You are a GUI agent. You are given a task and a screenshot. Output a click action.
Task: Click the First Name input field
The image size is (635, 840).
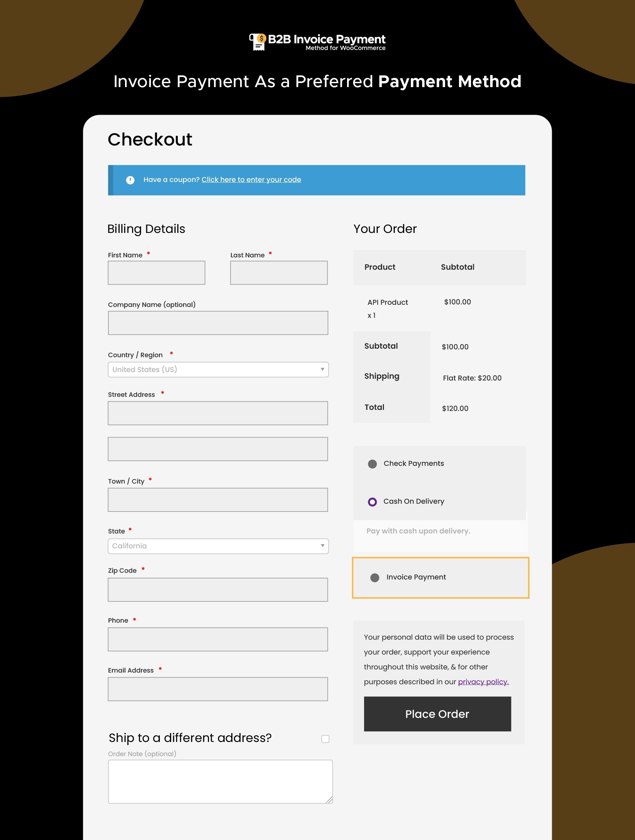coord(156,273)
